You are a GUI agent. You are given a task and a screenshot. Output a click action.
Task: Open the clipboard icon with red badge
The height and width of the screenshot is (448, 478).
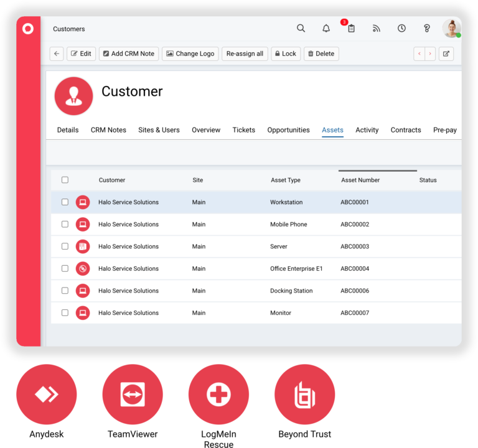click(351, 29)
